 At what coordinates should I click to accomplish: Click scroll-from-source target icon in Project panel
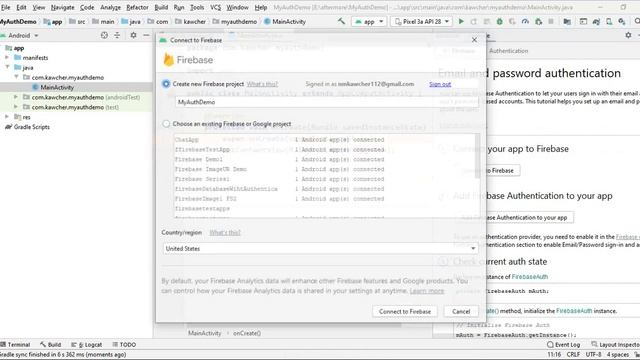(x=104, y=36)
